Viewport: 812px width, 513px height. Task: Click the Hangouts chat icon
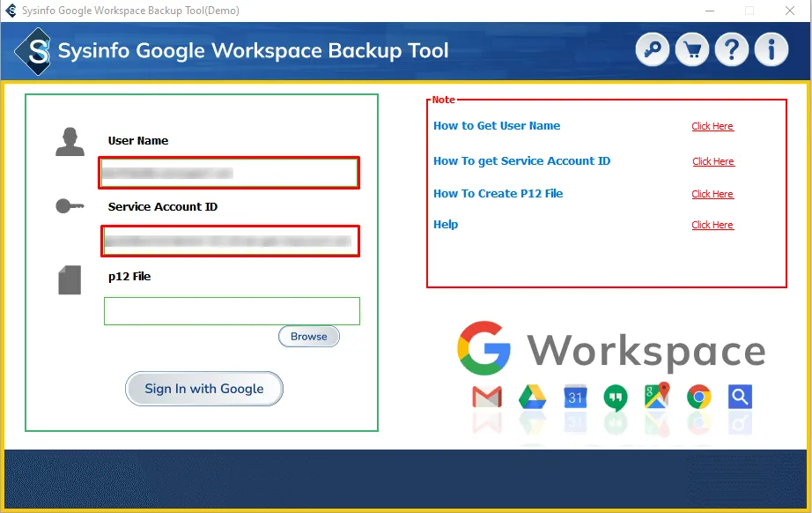616,398
